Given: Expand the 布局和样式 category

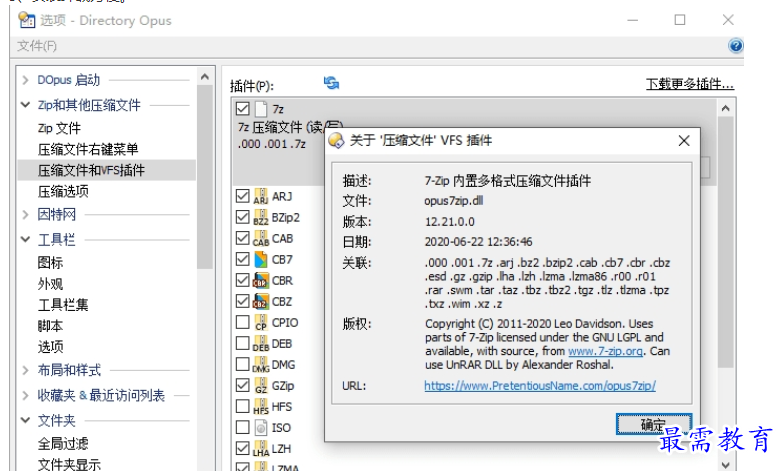Looking at the screenshot, I should point(25,370).
